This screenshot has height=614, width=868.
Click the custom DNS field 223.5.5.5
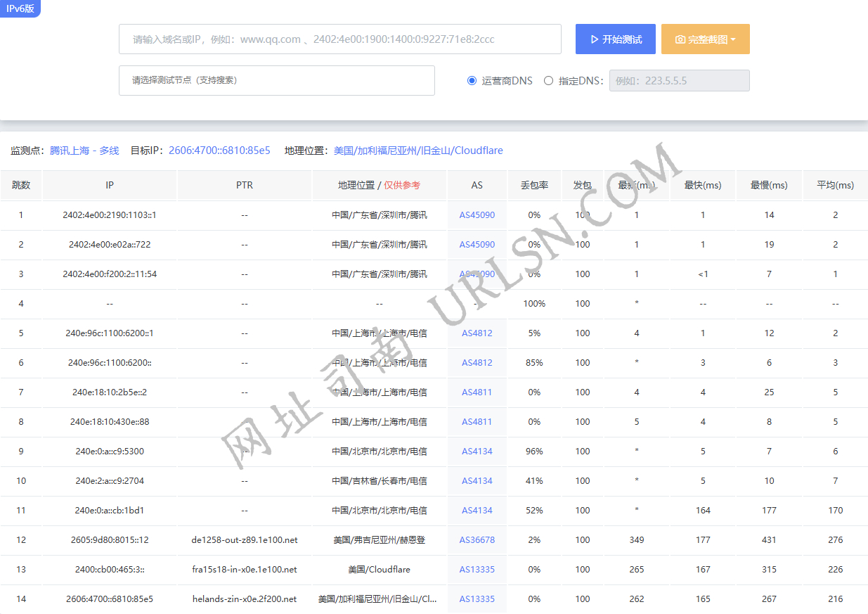click(680, 81)
